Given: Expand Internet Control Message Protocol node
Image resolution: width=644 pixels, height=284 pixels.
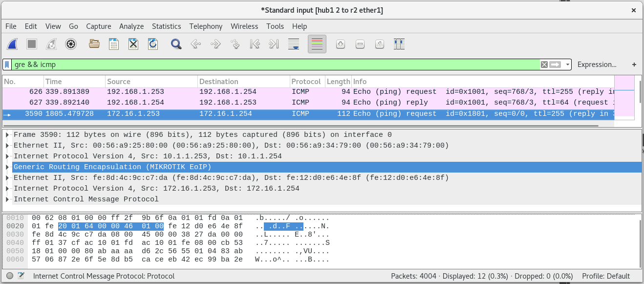Looking at the screenshot, I should tap(7, 199).
